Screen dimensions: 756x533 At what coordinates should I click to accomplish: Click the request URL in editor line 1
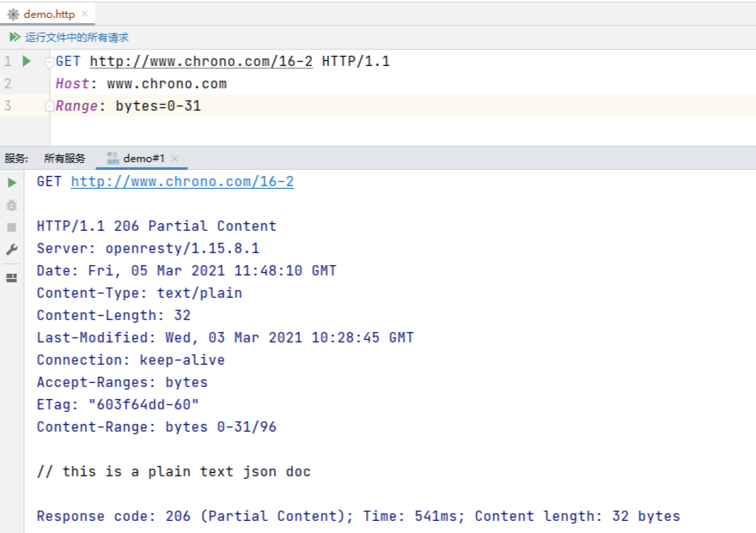tap(201, 62)
